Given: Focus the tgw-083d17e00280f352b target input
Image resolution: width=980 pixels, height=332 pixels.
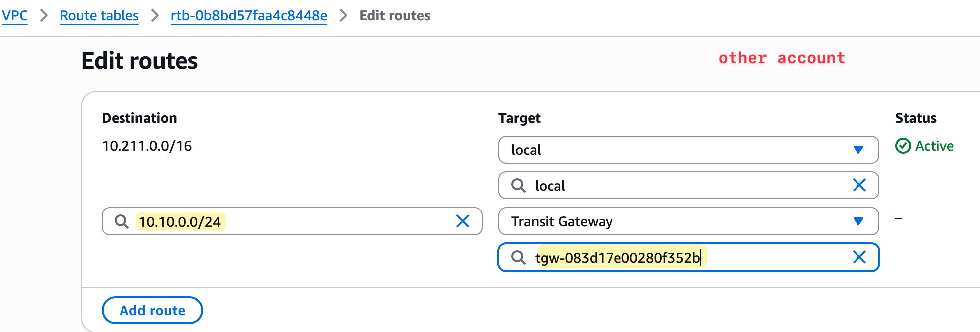Looking at the screenshot, I should click(689, 257).
